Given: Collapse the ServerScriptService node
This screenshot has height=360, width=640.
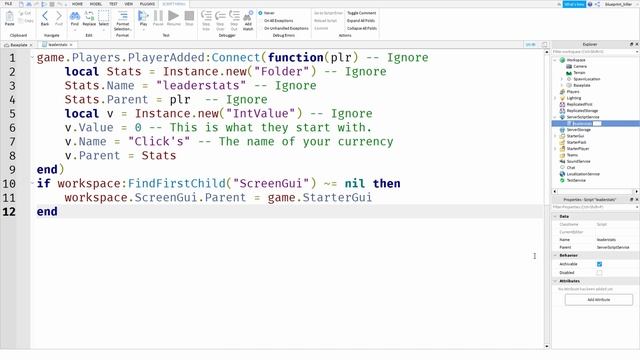Looking at the screenshot, I should click(555, 117).
